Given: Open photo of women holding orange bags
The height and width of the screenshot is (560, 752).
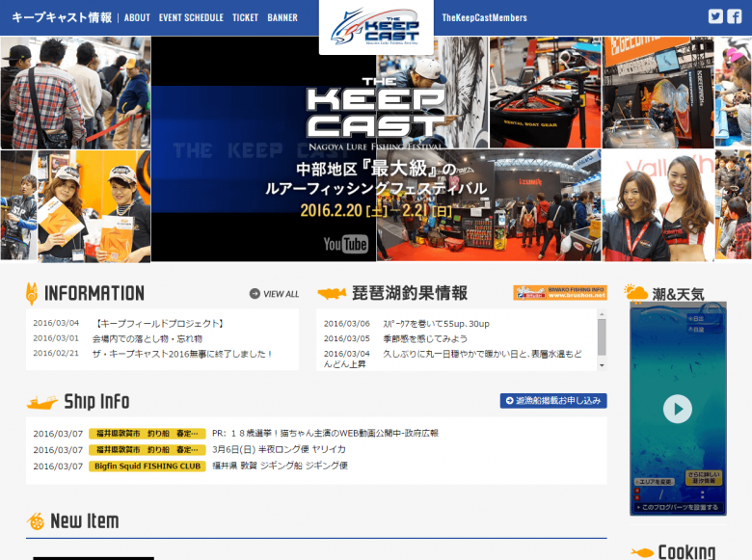Looking at the screenshot, I should (x=94, y=206).
